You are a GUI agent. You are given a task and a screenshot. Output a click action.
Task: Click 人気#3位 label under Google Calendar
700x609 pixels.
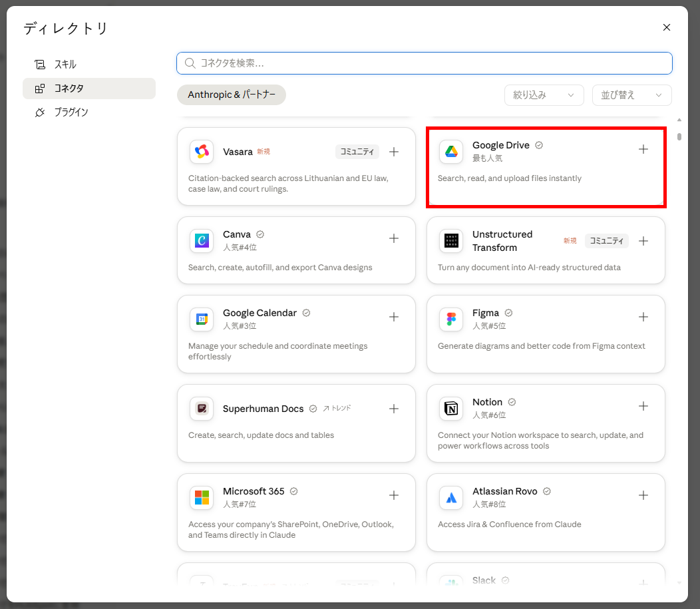coord(240,326)
